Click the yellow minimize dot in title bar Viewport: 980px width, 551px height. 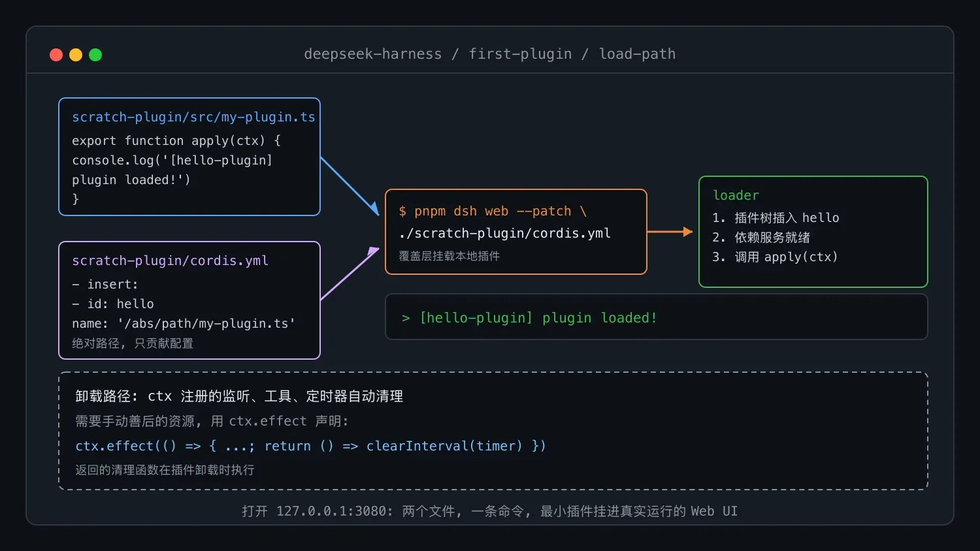point(76,55)
